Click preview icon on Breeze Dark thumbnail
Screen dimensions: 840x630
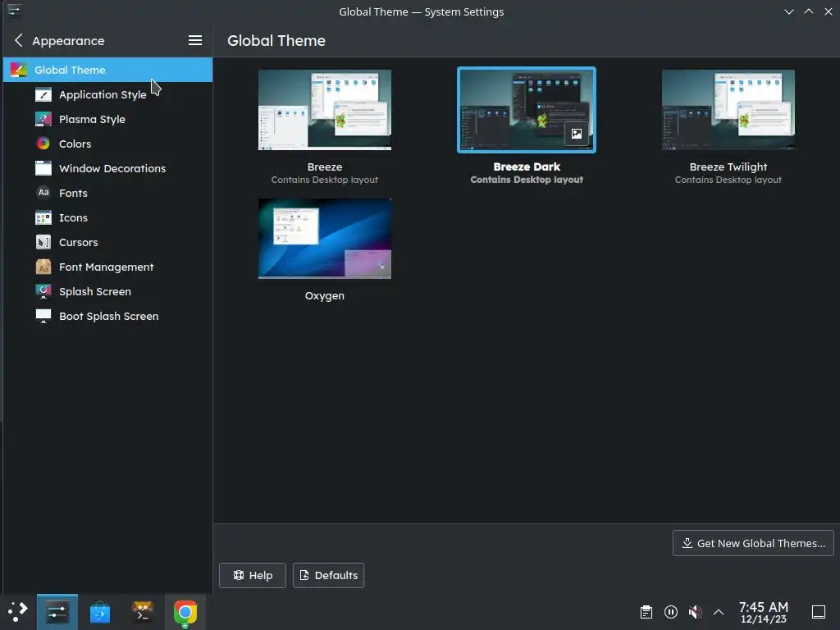577,134
